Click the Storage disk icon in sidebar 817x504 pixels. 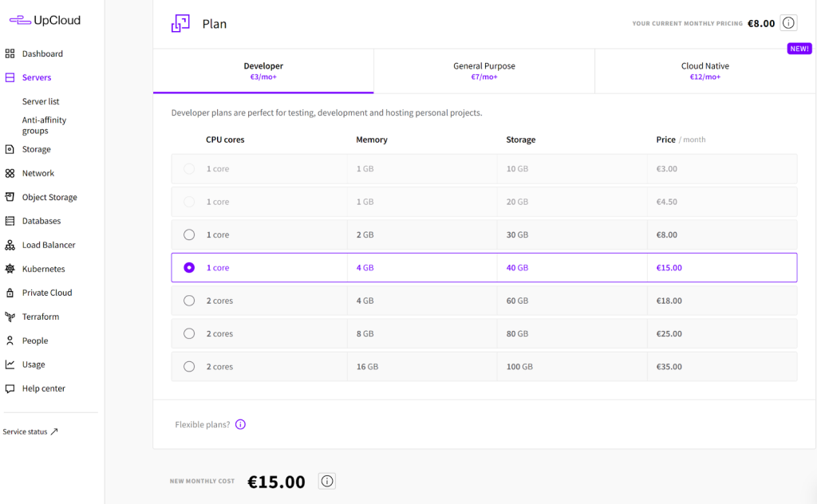[x=10, y=149]
